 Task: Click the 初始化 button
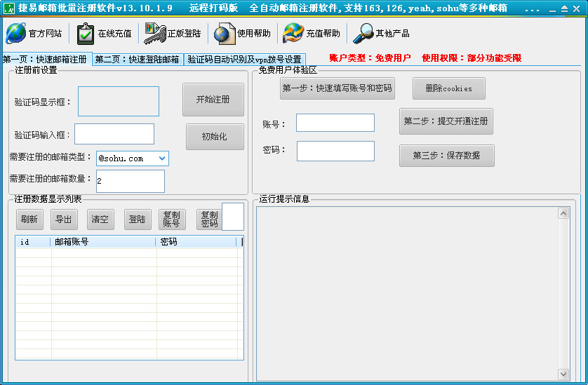click(214, 137)
